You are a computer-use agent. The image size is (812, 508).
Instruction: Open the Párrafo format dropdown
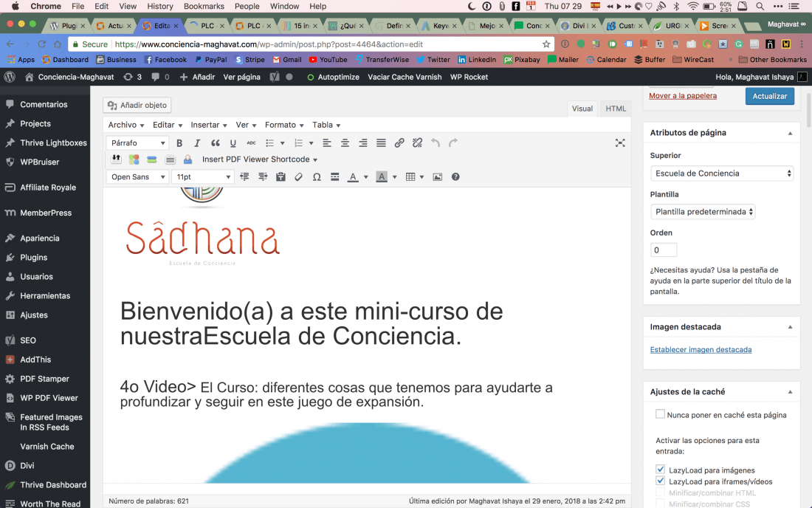(138, 143)
